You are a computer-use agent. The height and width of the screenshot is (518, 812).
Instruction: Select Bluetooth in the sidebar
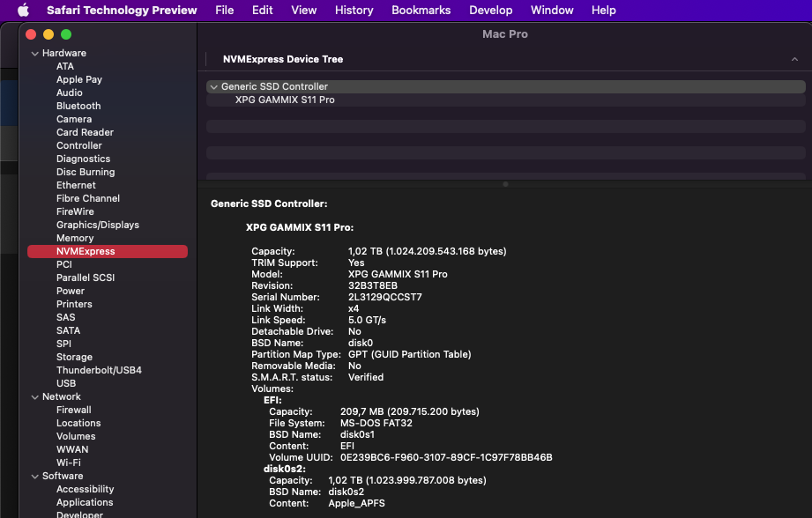point(78,106)
